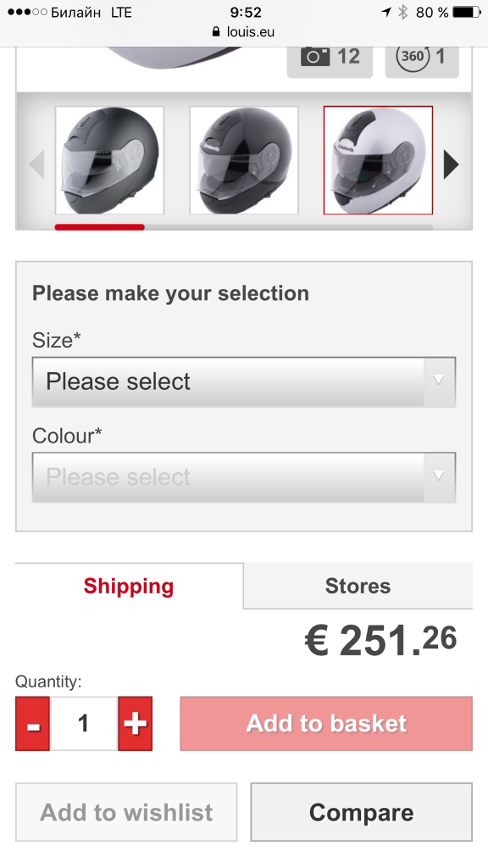
Task: Click Add to basket
Action: [326, 724]
